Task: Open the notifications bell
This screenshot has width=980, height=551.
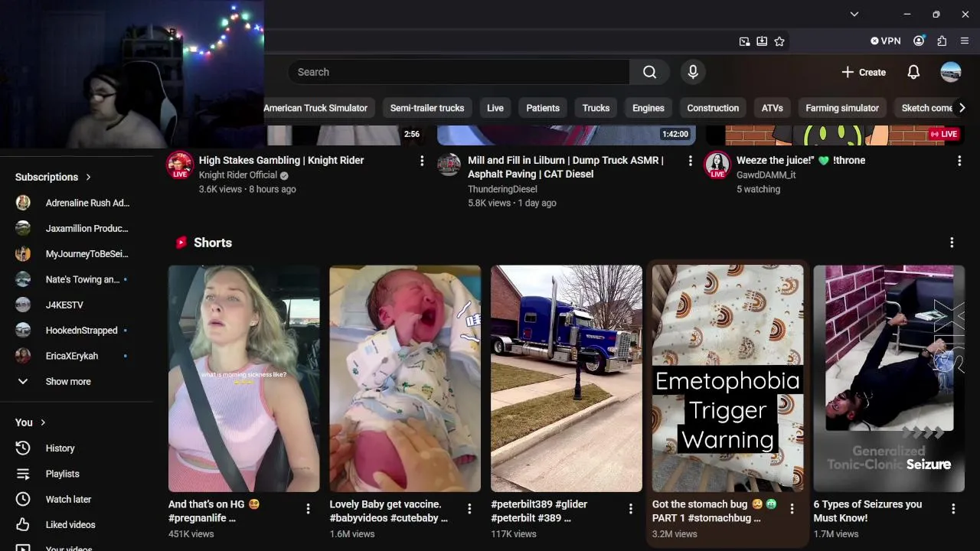Action: click(913, 72)
